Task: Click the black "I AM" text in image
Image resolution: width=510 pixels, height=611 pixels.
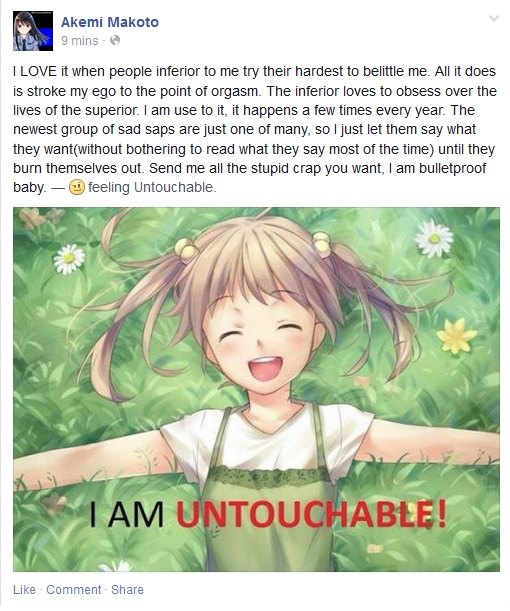Action: pyautogui.click(x=127, y=515)
